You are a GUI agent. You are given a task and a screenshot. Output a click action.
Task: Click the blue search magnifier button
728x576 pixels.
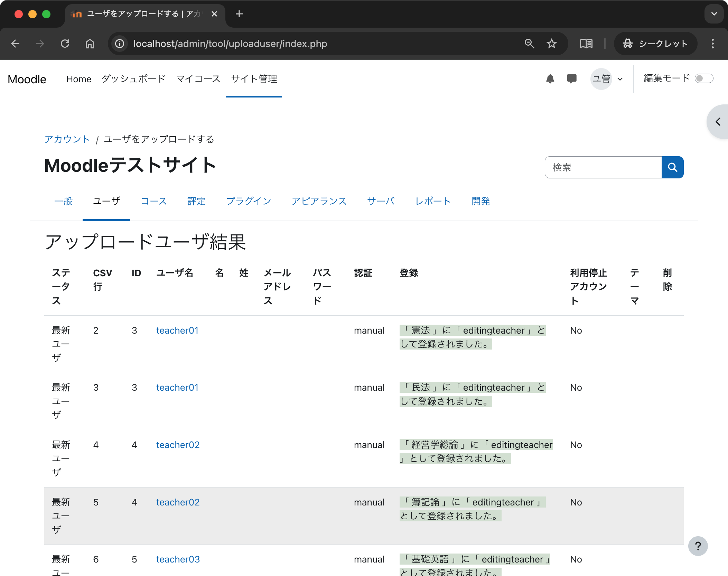click(x=672, y=167)
